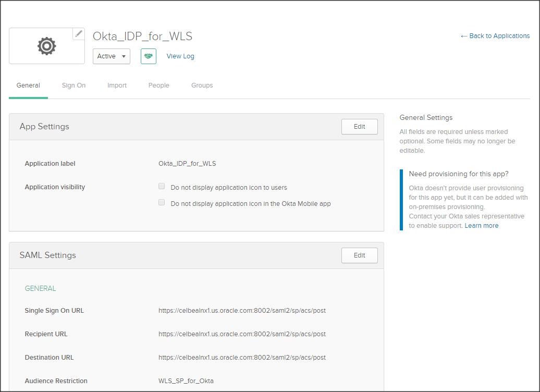The image size is (540, 392).
Task: Click the Learn more provisioning link
Action: click(481, 226)
